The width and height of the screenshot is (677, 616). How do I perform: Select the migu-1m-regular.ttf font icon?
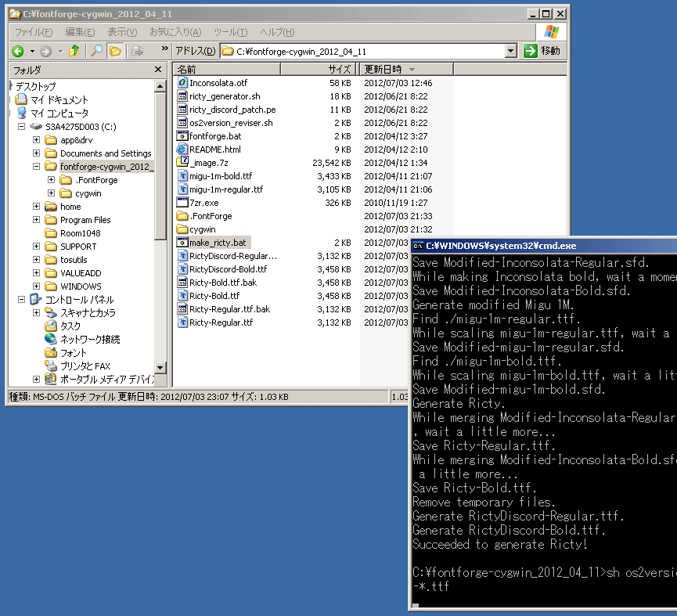tap(182, 189)
